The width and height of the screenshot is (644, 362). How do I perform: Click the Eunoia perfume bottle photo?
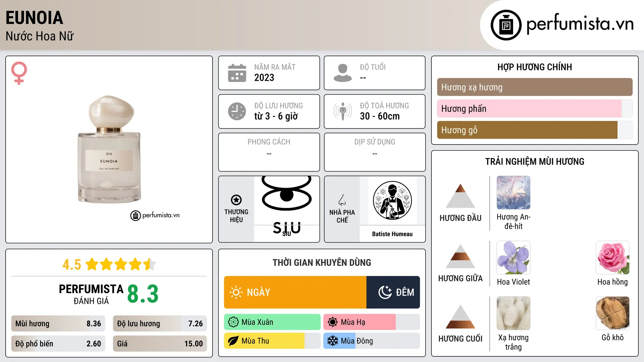click(109, 150)
